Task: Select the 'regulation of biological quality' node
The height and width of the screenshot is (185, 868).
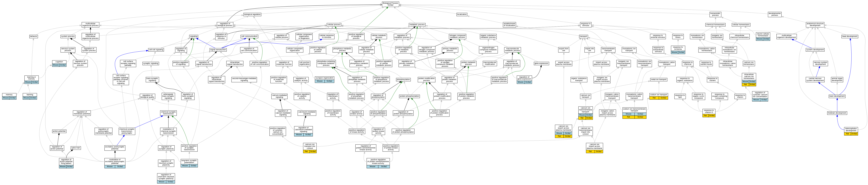Action: 147,96
